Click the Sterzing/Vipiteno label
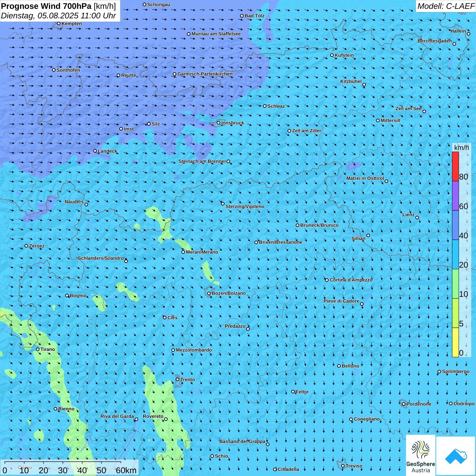Viewport: 476px width, 476px height. [245, 206]
